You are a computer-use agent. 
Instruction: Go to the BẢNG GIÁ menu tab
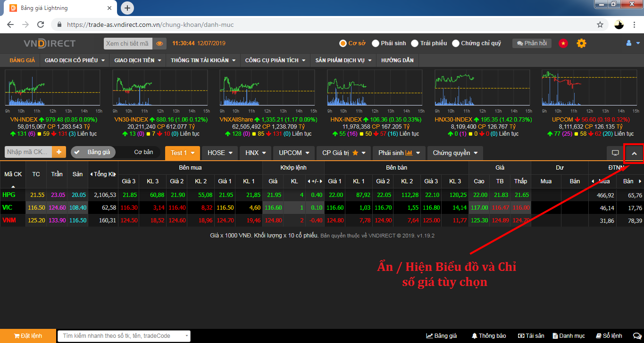point(22,60)
